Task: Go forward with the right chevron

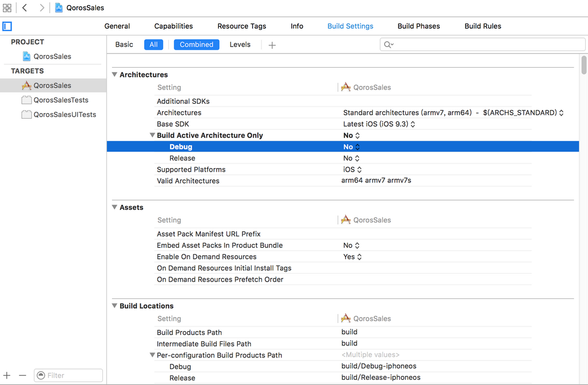Action: pyautogui.click(x=42, y=8)
